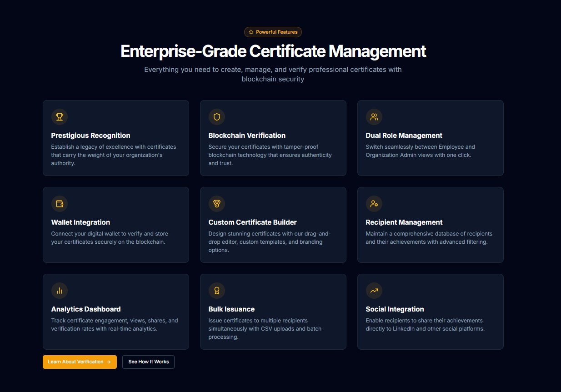Click the description 'Maintain a comprehensive database of recipients'
561x392 pixels.
click(x=429, y=238)
